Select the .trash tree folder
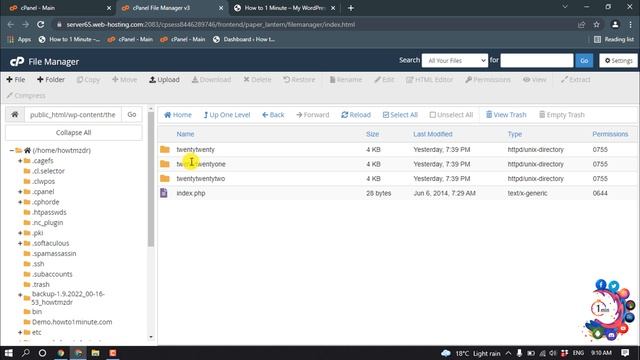The width and height of the screenshot is (640, 360). (x=40, y=284)
